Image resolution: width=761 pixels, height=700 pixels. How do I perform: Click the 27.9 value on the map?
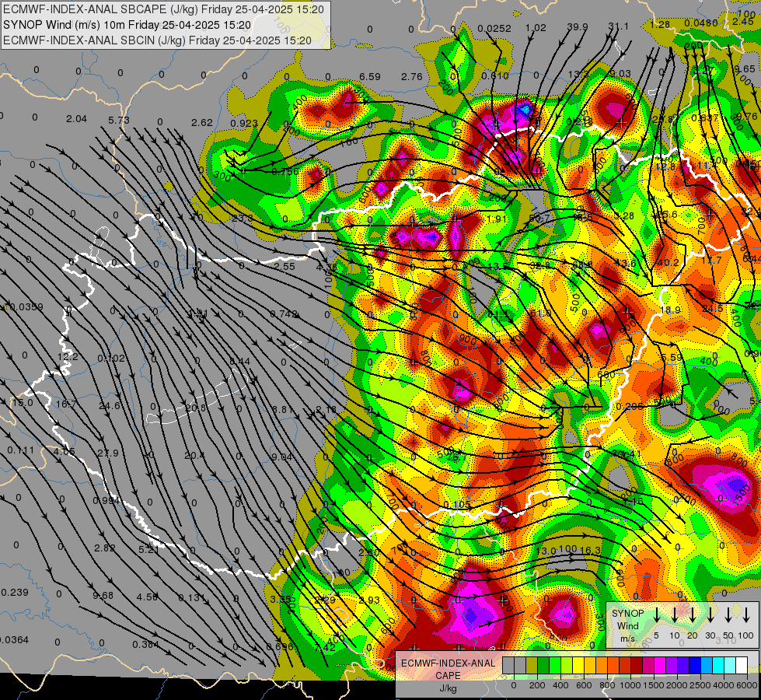[x=108, y=453]
